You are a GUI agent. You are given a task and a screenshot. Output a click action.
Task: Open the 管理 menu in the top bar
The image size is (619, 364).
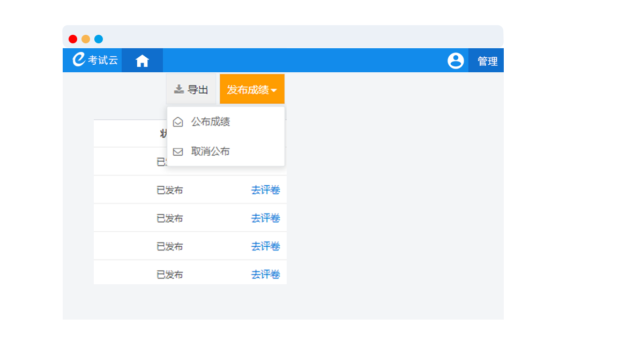pos(487,61)
